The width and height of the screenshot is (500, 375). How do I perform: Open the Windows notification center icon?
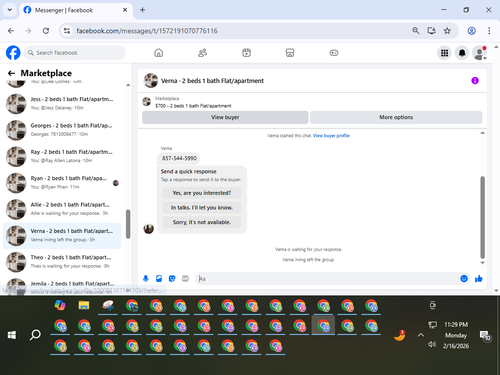[x=484, y=335]
